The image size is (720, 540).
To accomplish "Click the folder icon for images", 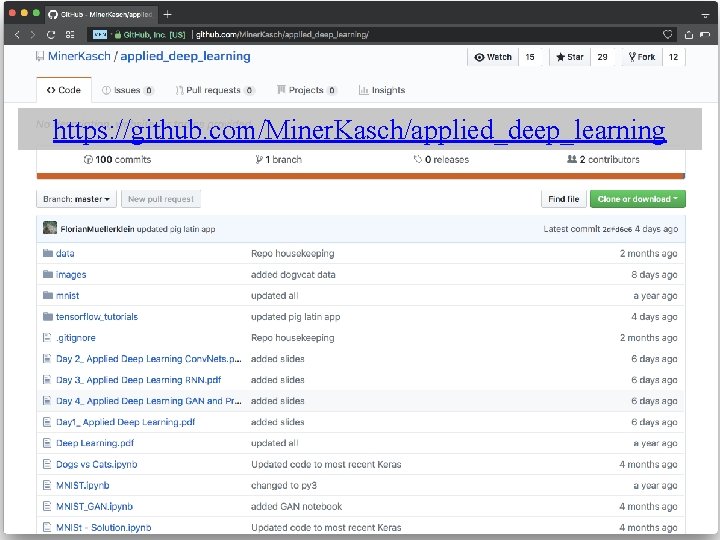I will click(48, 274).
